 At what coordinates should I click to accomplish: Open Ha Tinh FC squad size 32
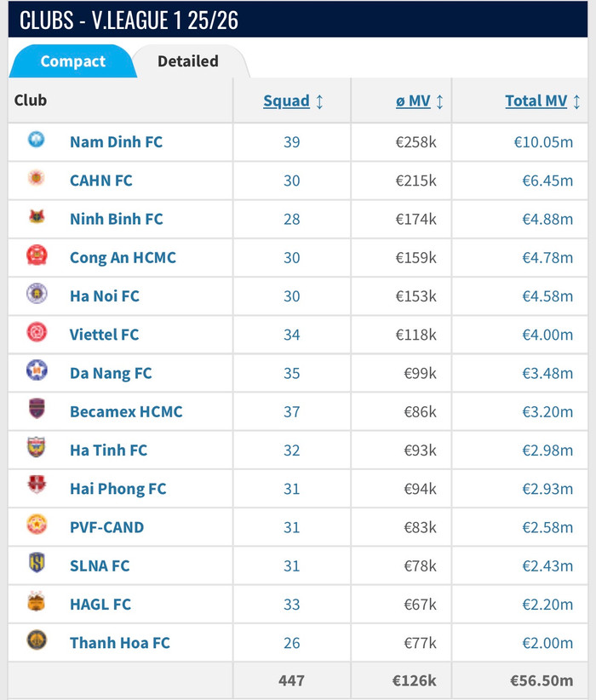[x=291, y=450]
